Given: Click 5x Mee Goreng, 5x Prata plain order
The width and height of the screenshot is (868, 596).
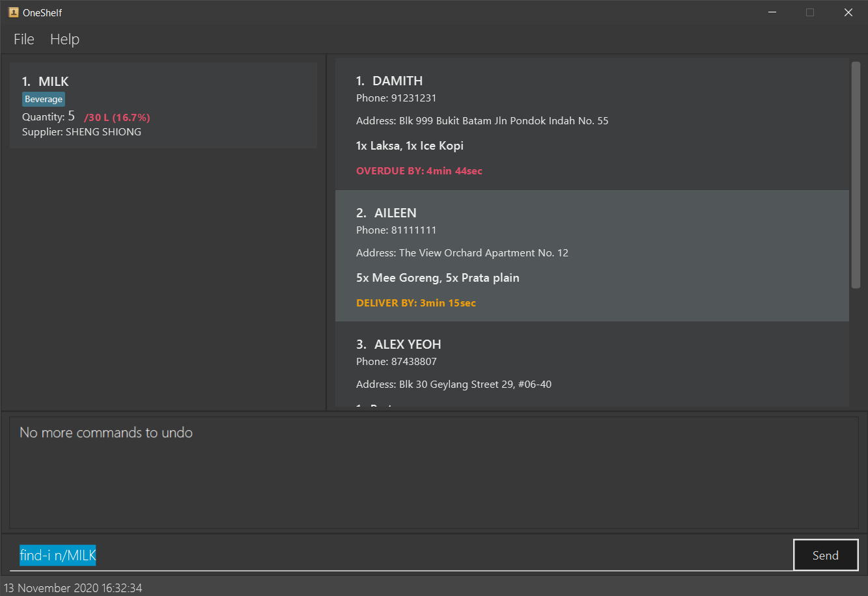Looking at the screenshot, I should [x=438, y=278].
